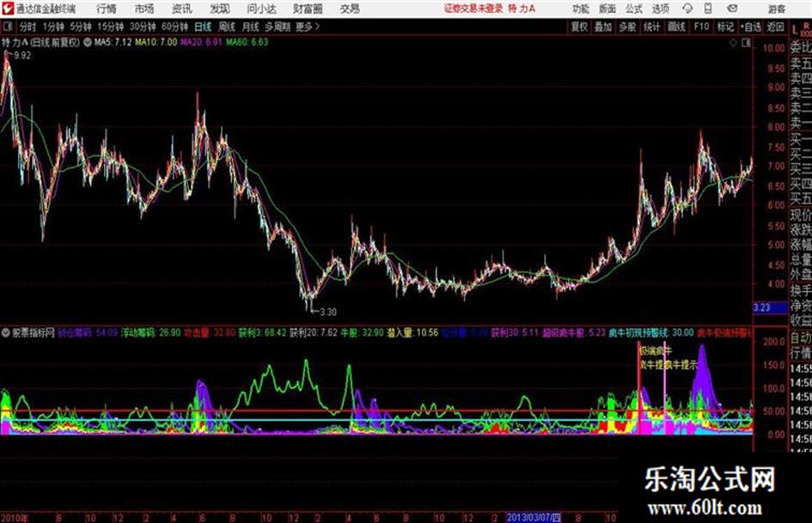This screenshot has width=812, height=523.
Task: Click the 复权 toolbar button
Action: tap(579, 27)
